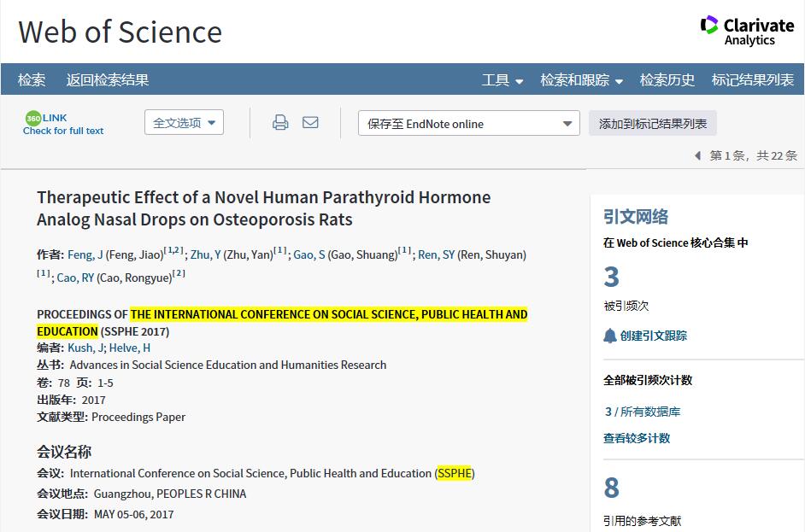Click the 添加到标记结果列表 button
Image resolution: width=805 pixels, height=532 pixels.
coord(653,124)
